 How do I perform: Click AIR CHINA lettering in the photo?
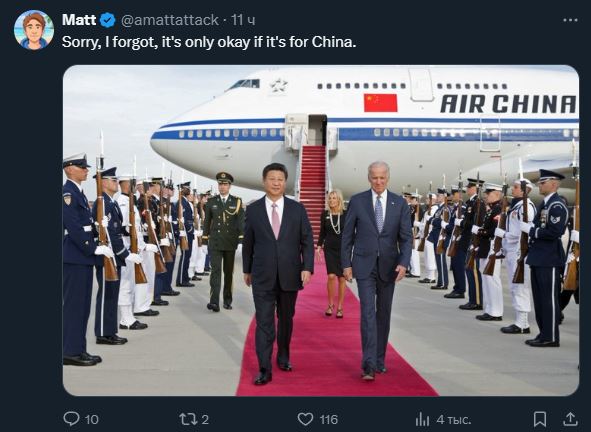[508, 104]
